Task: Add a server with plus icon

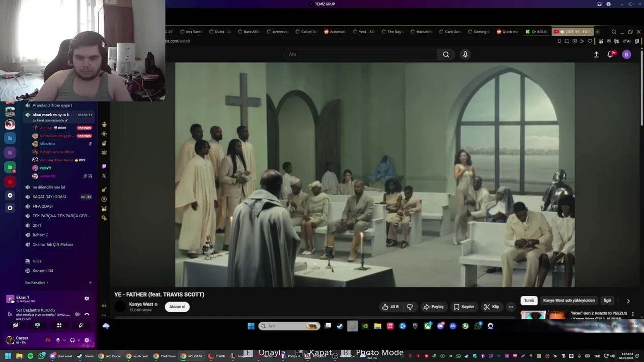Action: 10,195
